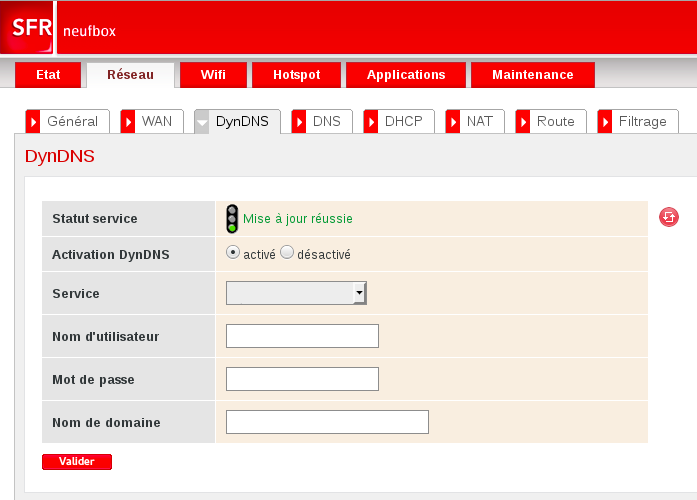The image size is (697, 500).
Task: Open the Etat main tab
Action: [x=48, y=75]
